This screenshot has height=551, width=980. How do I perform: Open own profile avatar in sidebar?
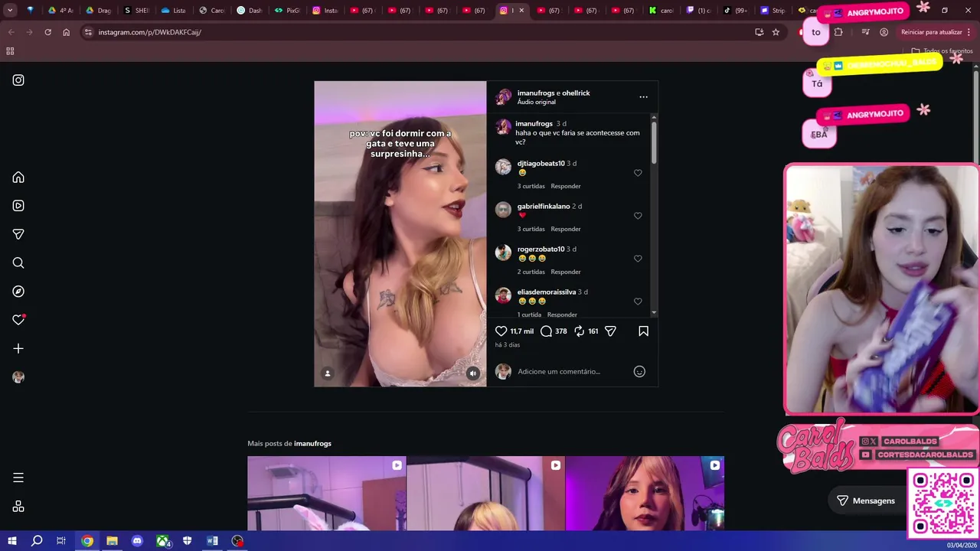18,377
